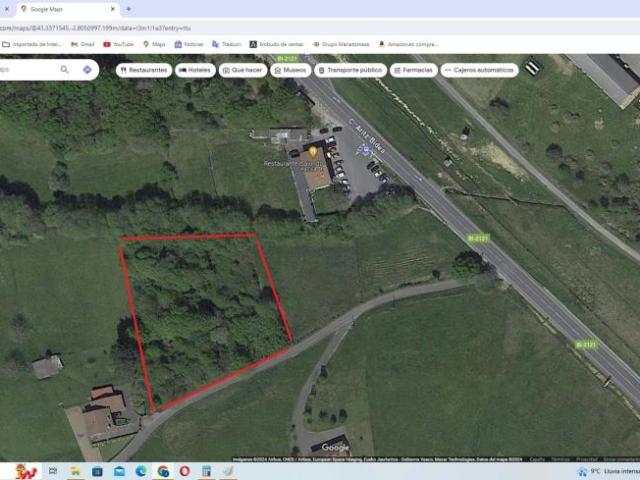Select the Restaurante place label
Viewport: 640px width, 480px height.
[x=294, y=164]
